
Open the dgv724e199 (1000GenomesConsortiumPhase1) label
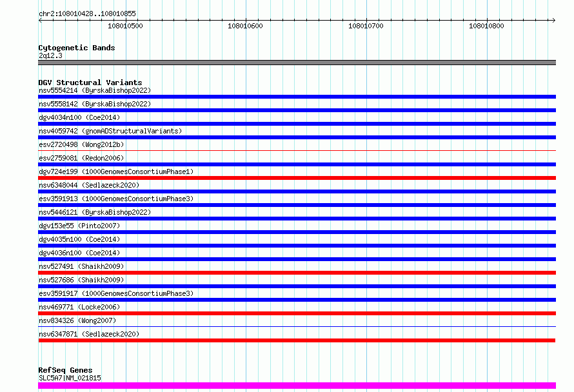pyautogui.click(x=116, y=171)
